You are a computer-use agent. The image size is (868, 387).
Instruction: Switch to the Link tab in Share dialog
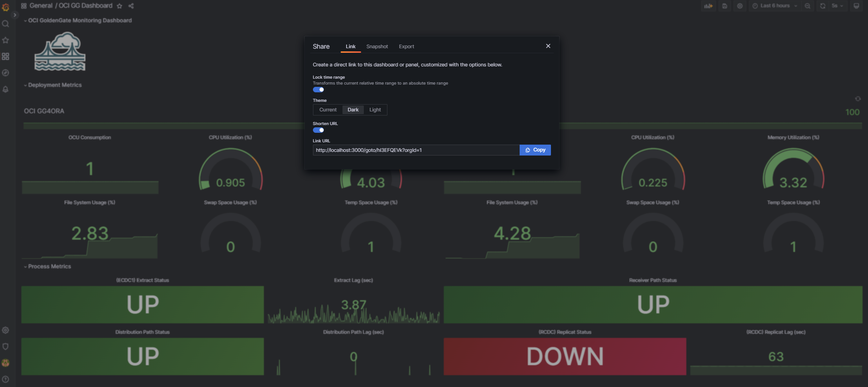coord(351,46)
